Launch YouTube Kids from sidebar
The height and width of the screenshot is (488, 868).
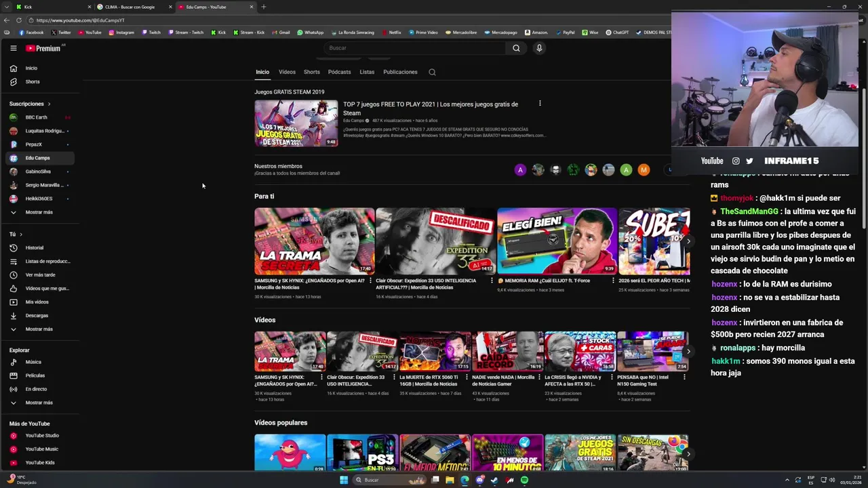(40, 462)
